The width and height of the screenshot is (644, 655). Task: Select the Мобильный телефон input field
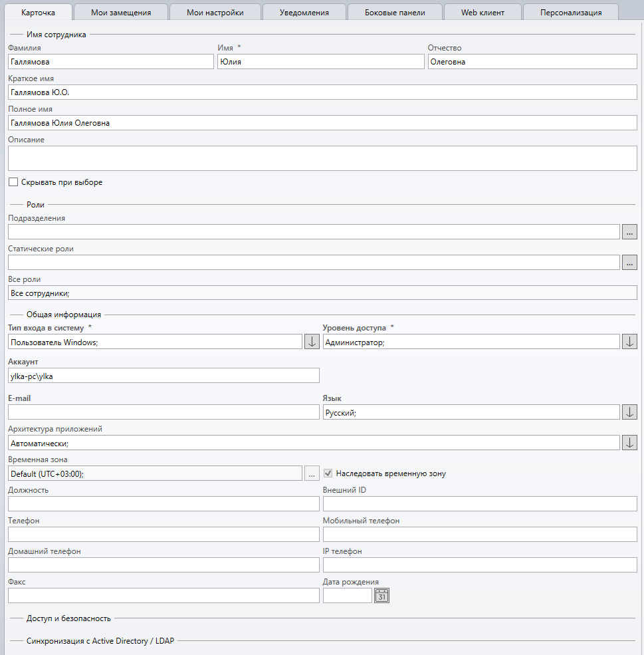pyautogui.click(x=479, y=535)
